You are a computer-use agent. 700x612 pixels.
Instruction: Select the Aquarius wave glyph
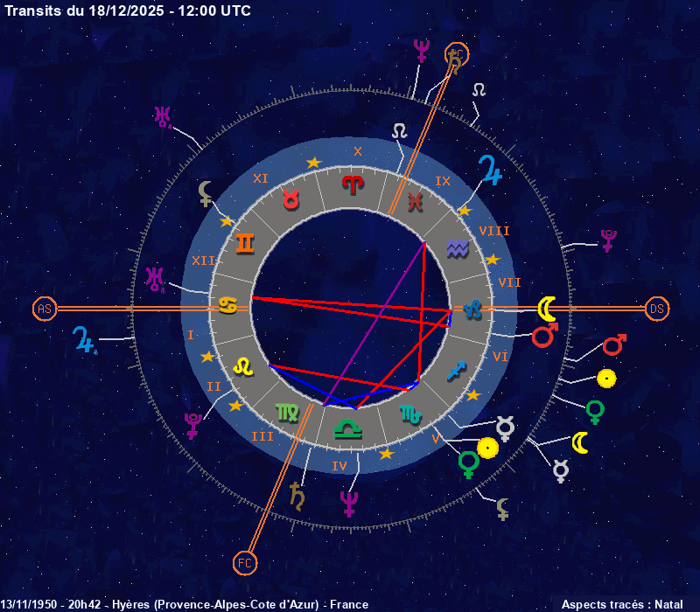pyautogui.click(x=458, y=248)
